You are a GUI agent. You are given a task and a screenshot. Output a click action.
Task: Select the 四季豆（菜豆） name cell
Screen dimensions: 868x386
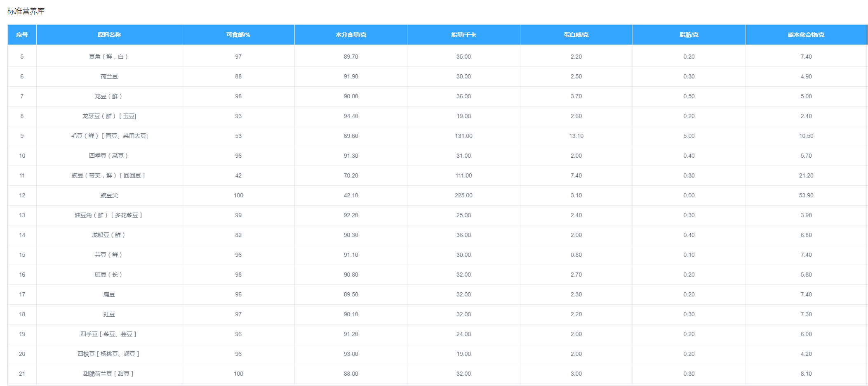[x=109, y=156]
